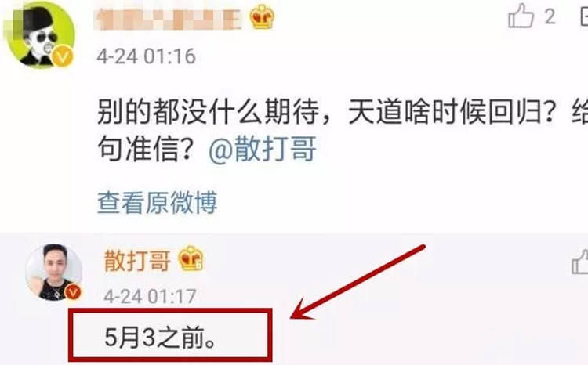Open the blurred username of top commenter
The height and width of the screenshot is (365, 588).
pyautogui.click(x=168, y=19)
